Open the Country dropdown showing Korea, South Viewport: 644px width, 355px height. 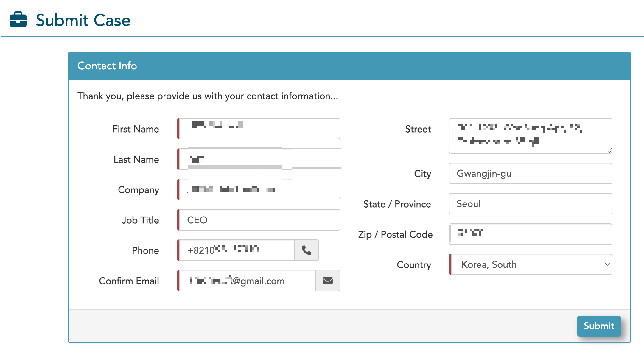530,264
